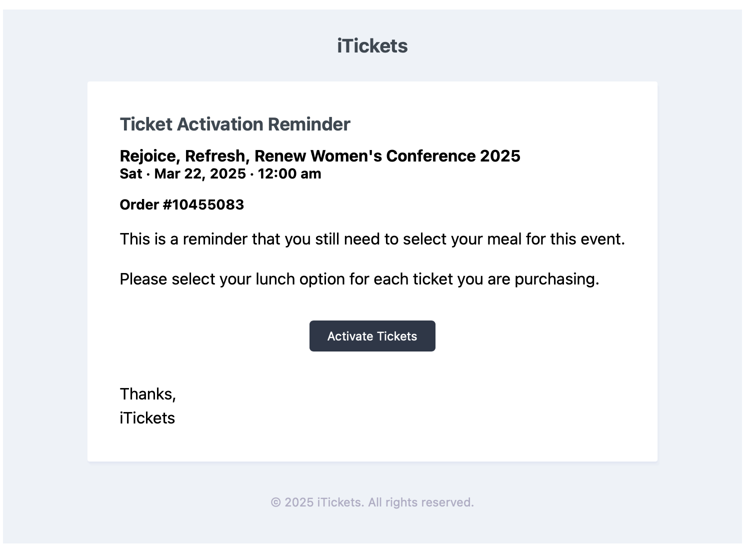Click the gray background outside the email card

[x=45, y=275]
